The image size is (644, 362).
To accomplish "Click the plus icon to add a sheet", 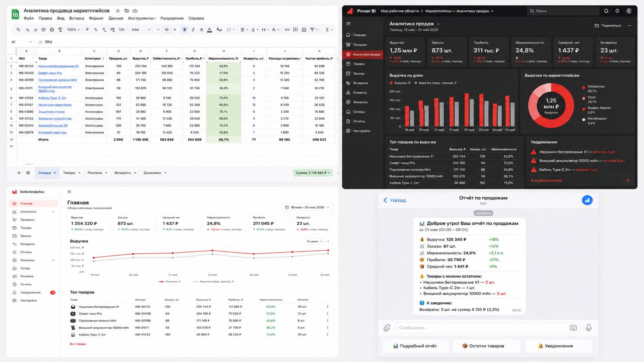I will point(19,173).
